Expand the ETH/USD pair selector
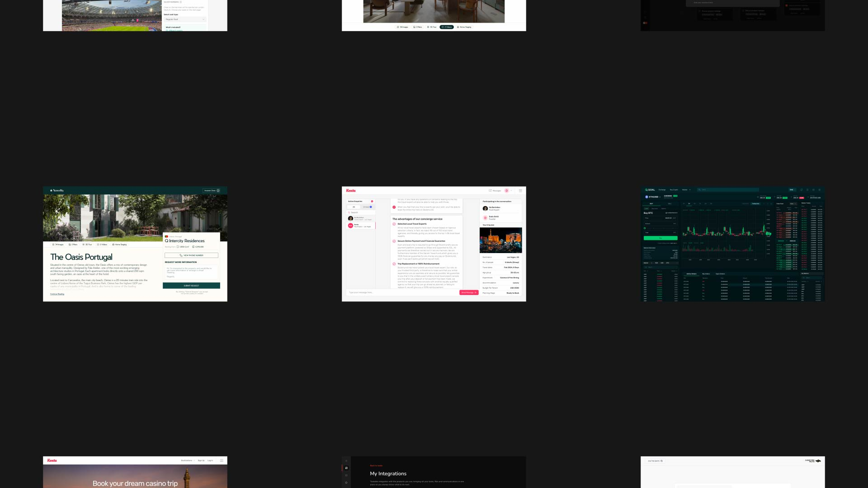Viewport: 868px width, 488px height. [653, 197]
